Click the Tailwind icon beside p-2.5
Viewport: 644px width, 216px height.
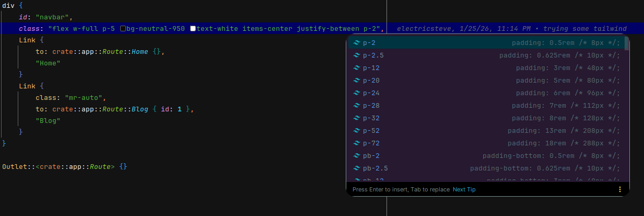[x=357, y=55]
